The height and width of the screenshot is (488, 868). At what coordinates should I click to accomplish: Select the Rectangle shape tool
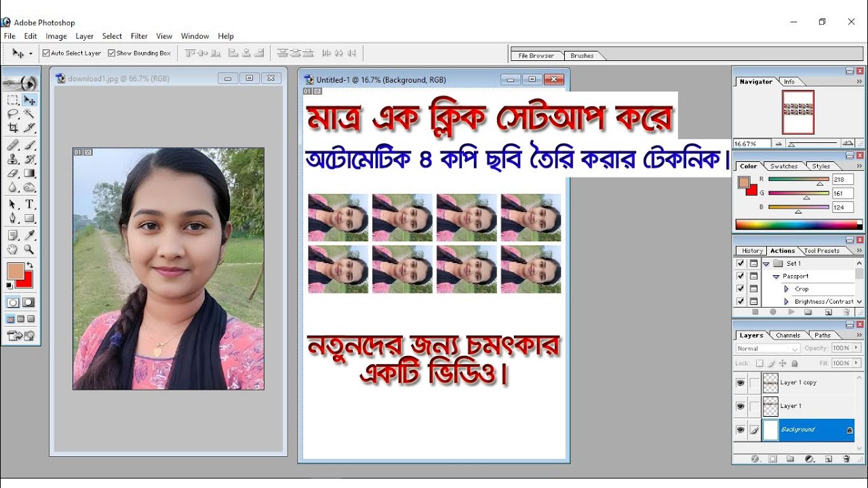coord(29,218)
